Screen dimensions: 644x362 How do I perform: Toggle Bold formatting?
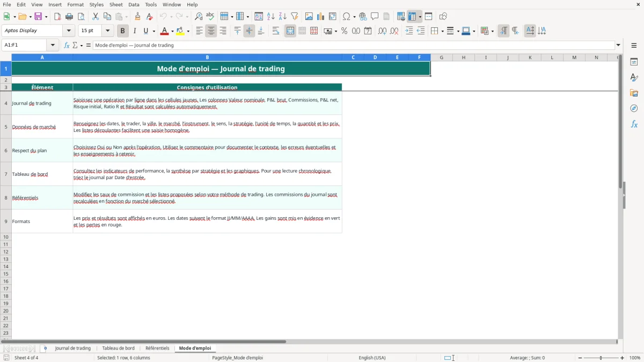pos(123,31)
